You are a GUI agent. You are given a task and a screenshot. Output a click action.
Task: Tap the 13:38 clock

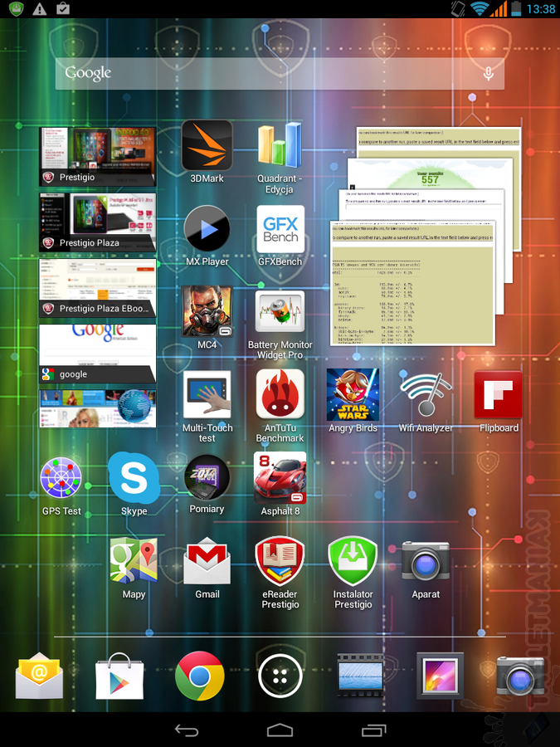[541, 9]
